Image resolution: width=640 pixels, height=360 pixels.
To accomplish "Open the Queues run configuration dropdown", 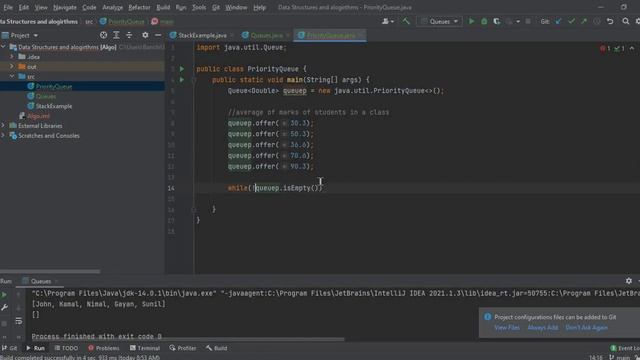I will pyautogui.click(x=439, y=21).
